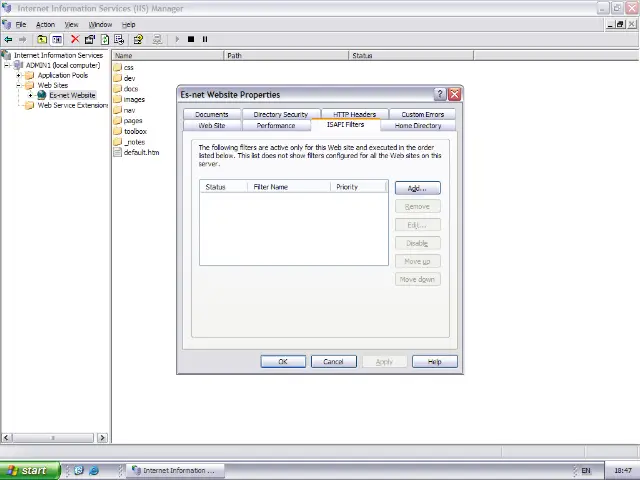Image resolution: width=640 pixels, height=480 pixels.
Task: Open the Window menu
Action: pos(100,24)
